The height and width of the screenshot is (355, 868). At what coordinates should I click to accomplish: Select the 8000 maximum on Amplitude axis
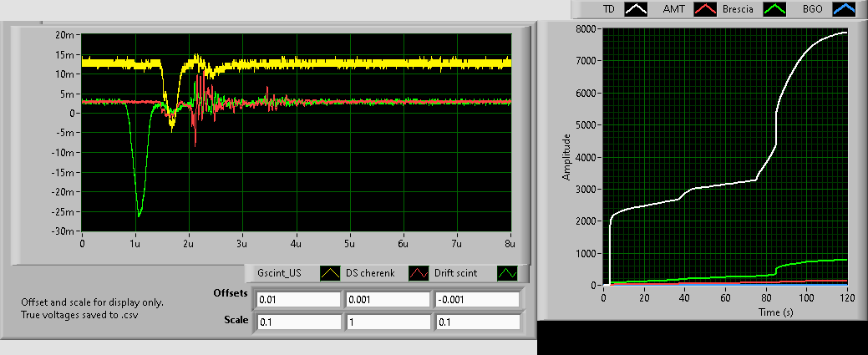pyautogui.click(x=586, y=29)
